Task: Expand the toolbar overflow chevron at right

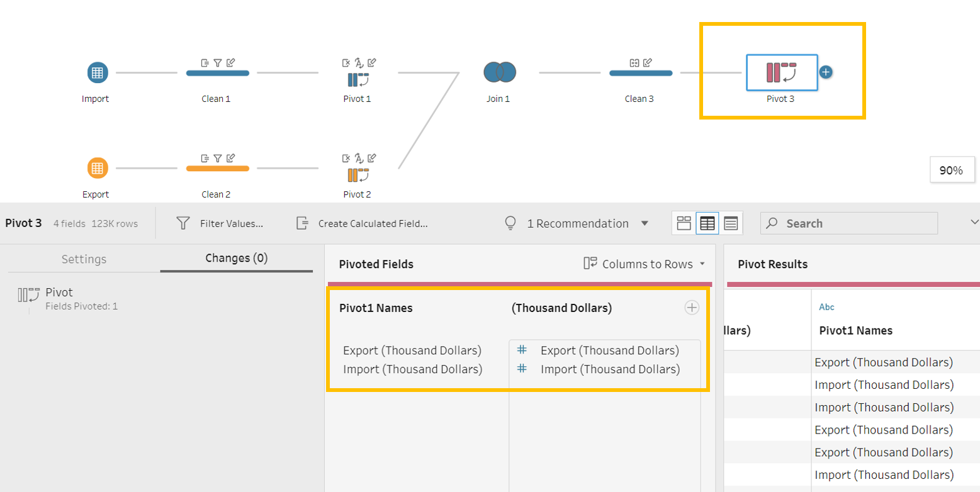Action: [974, 222]
